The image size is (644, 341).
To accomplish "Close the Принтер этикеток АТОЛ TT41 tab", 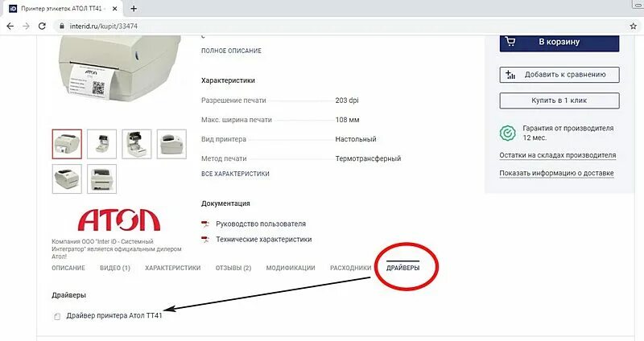I will click(115, 8).
